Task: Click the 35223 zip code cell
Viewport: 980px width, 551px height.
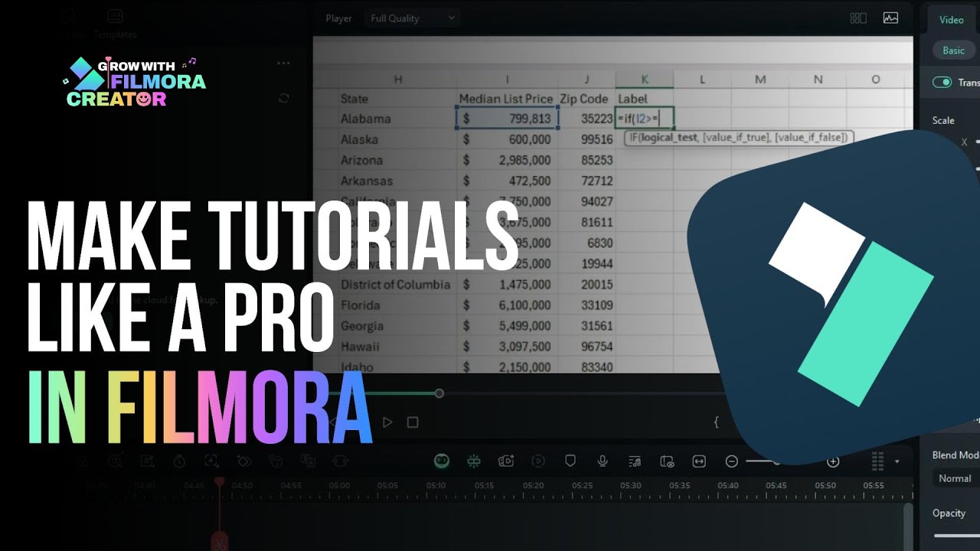Action: pos(587,119)
